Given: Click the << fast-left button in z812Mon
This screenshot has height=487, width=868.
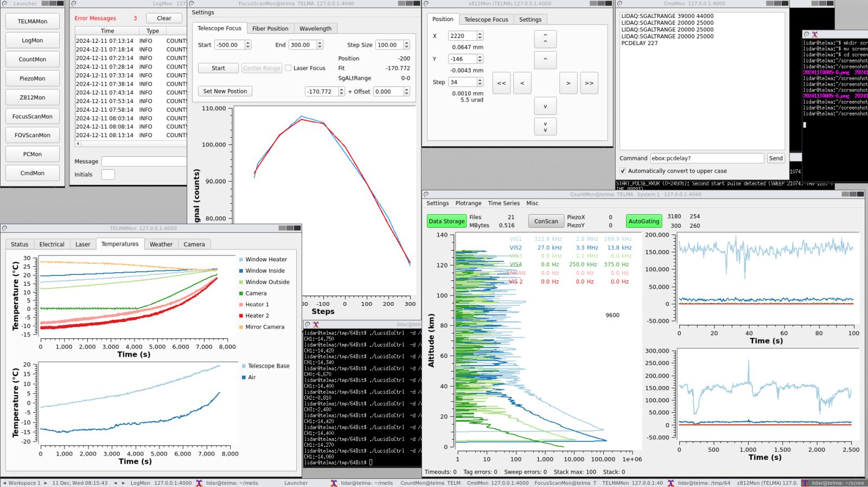Looking at the screenshot, I should tap(501, 83).
